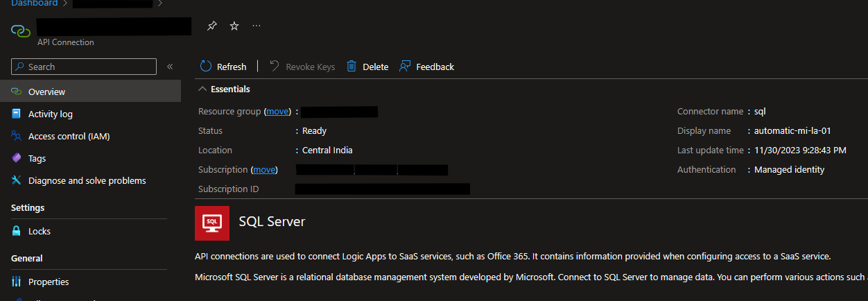This screenshot has width=868, height=301.
Task: Click the move link beside Resource group
Action: [277, 112]
